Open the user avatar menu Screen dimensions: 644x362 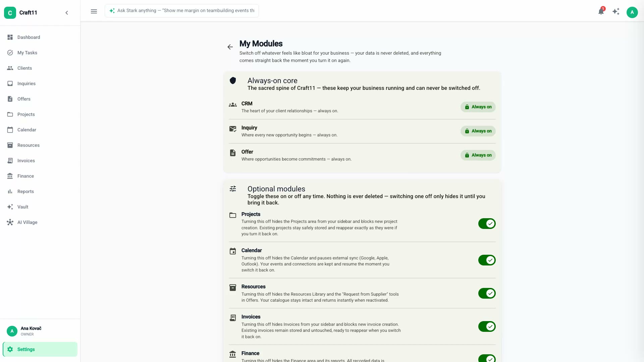point(632,12)
